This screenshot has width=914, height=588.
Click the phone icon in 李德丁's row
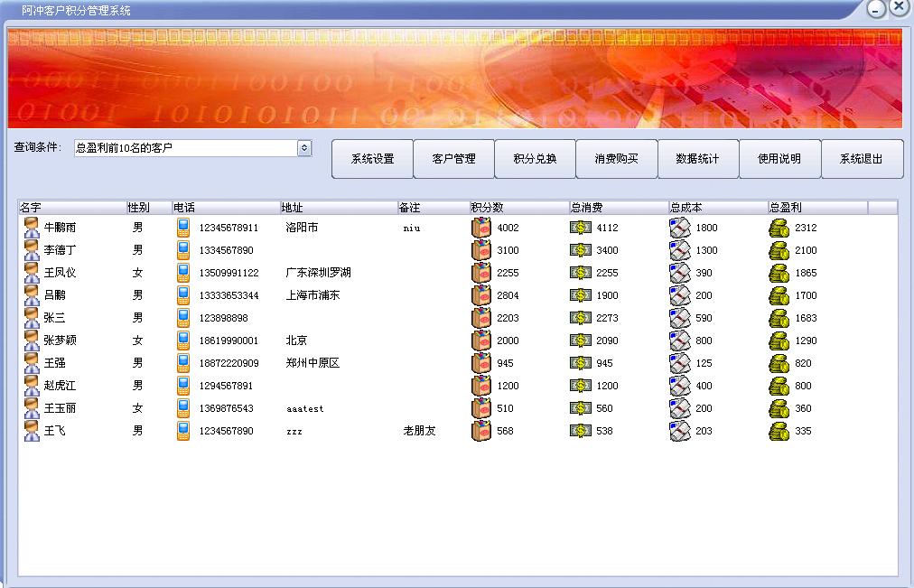[x=183, y=250]
